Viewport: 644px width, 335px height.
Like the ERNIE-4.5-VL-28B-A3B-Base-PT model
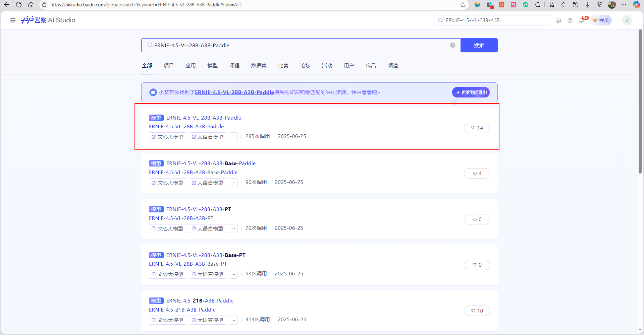pyautogui.click(x=477, y=265)
